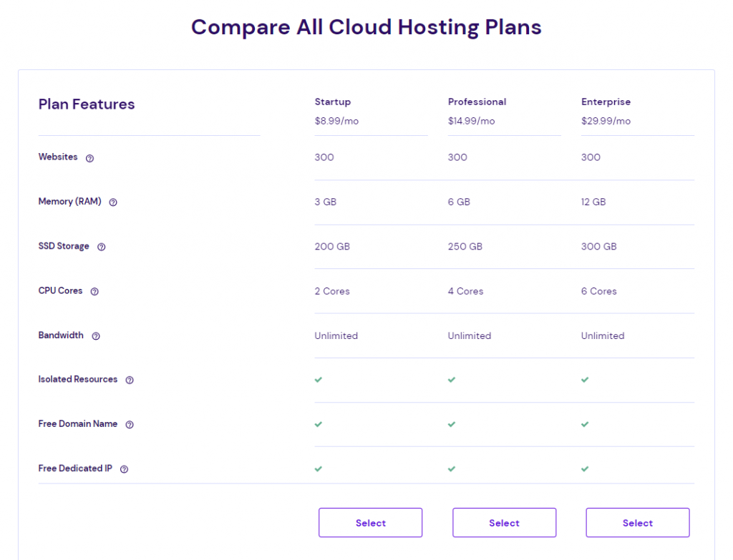The width and height of the screenshot is (733, 560).
Task: Click the Isolated Resources question mark icon
Action: tap(129, 380)
